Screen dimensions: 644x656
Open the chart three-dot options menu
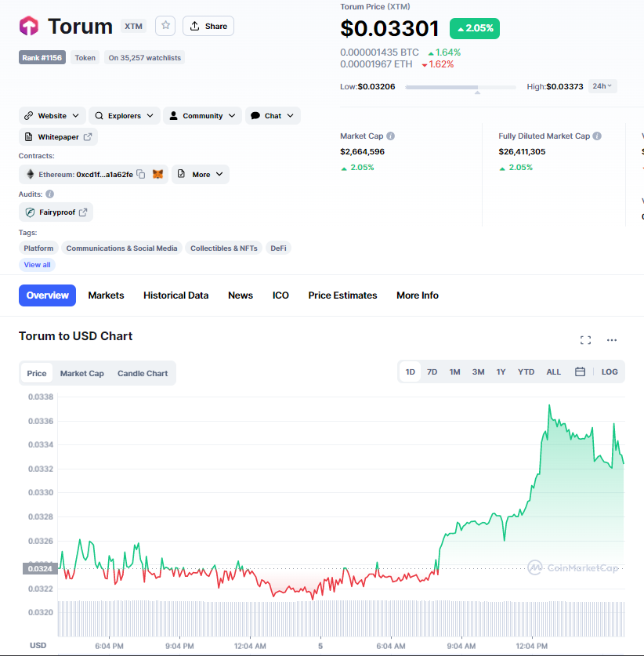coord(612,340)
